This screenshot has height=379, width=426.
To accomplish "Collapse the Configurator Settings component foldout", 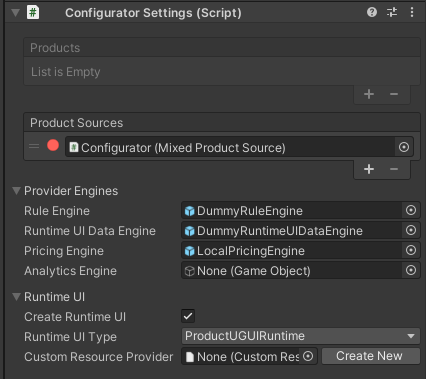I will pyautogui.click(x=15, y=13).
